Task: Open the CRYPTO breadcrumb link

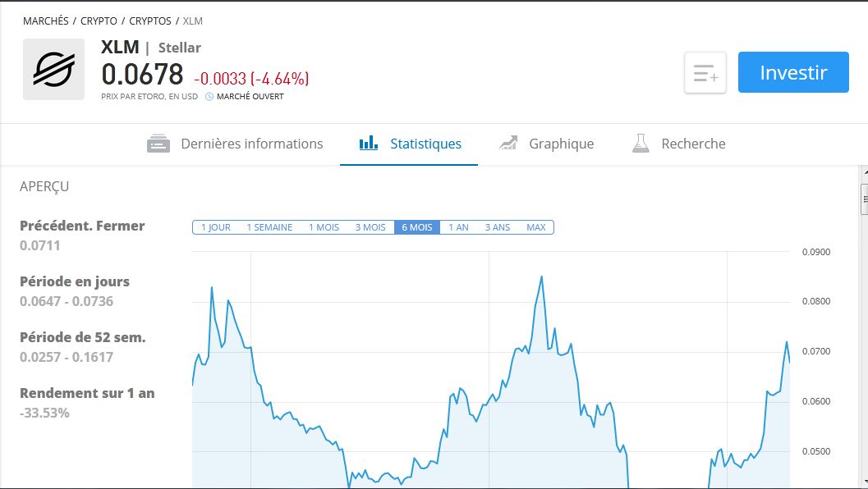Action: click(99, 21)
